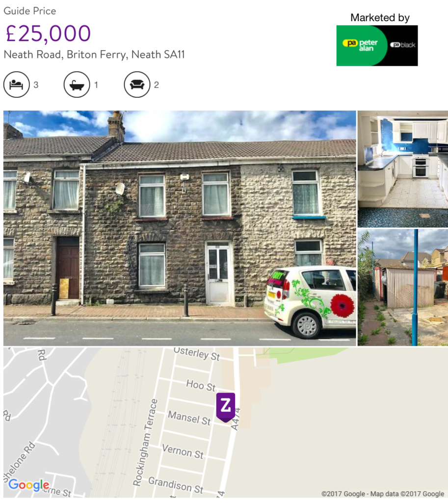Open the back yard shed photo
The height and width of the screenshot is (503, 448).
(403, 287)
